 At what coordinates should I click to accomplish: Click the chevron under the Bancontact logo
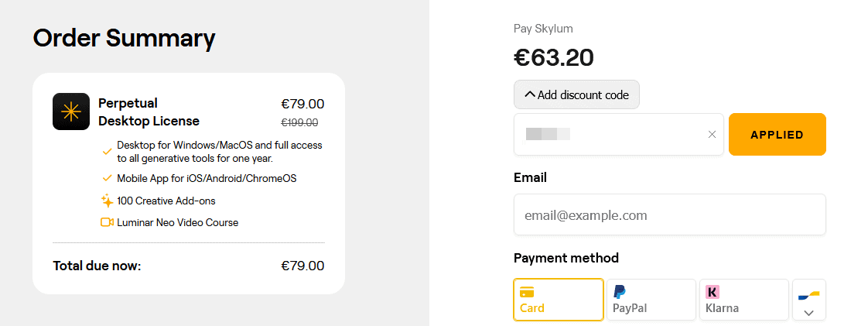click(x=808, y=313)
